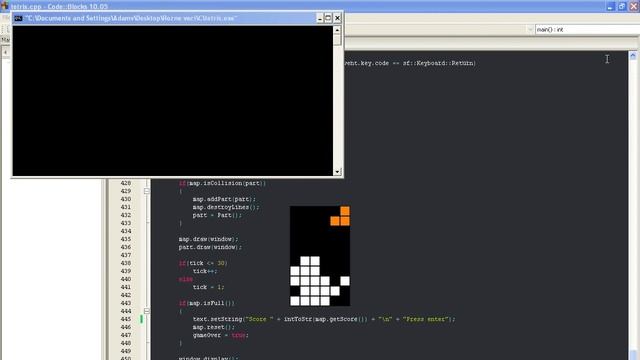Image resolution: width=640 pixels, height=360 pixels.
Task: Click the 'map.reset();' code line
Action: pyautogui.click(x=213, y=327)
